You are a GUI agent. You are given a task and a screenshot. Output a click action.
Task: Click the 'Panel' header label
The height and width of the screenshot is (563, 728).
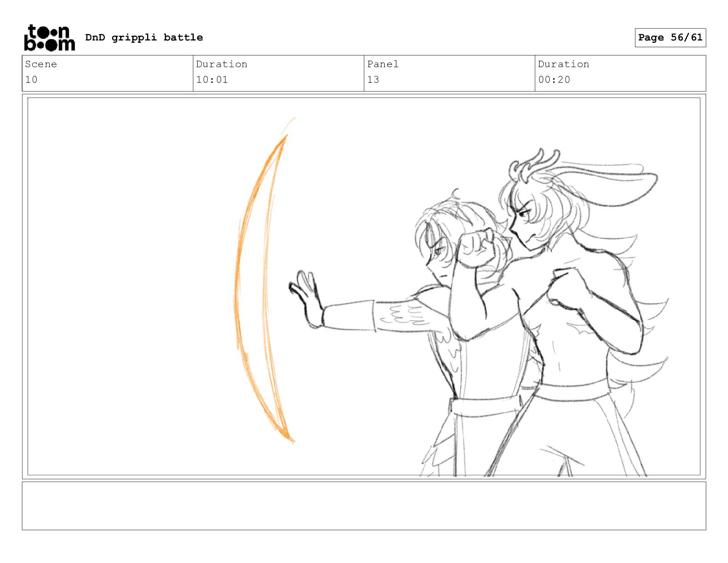(x=383, y=64)
